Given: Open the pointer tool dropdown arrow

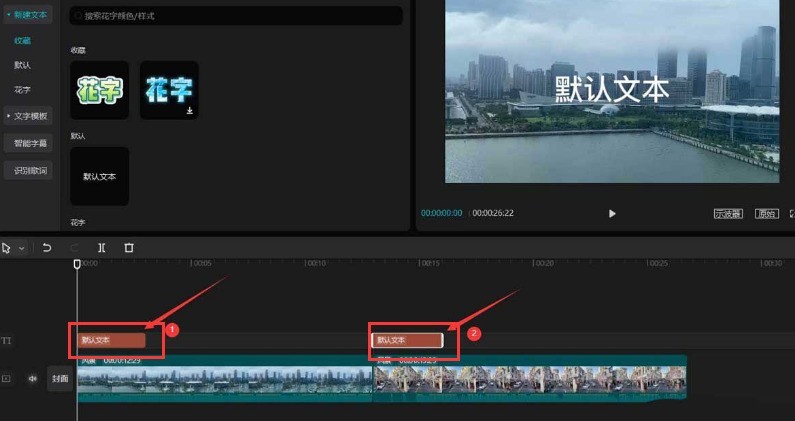Looking at the screenshot, I should coord(21,247).
